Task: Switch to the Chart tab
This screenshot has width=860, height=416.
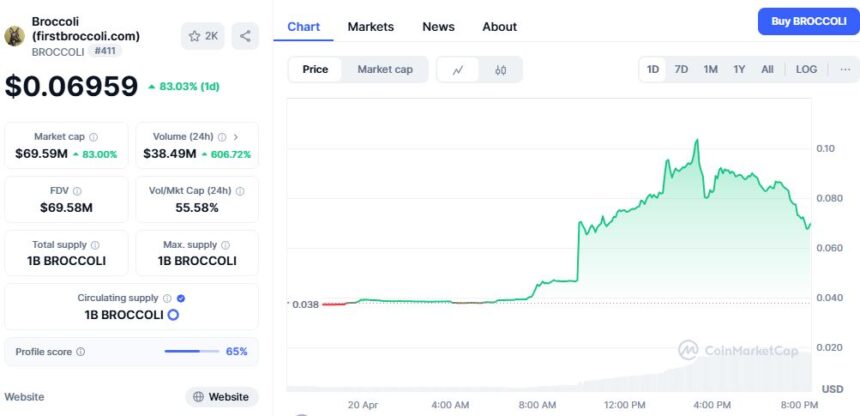Action: coord(304,26)
